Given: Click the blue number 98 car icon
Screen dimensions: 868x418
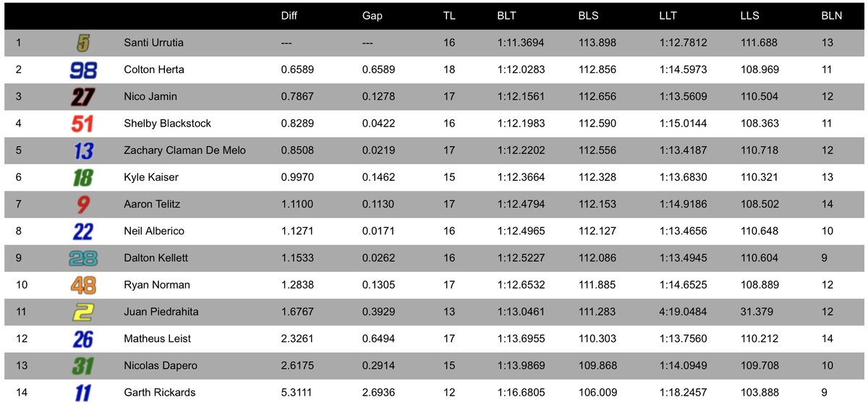Looking at the screenshot, I should tap(83, 70).
